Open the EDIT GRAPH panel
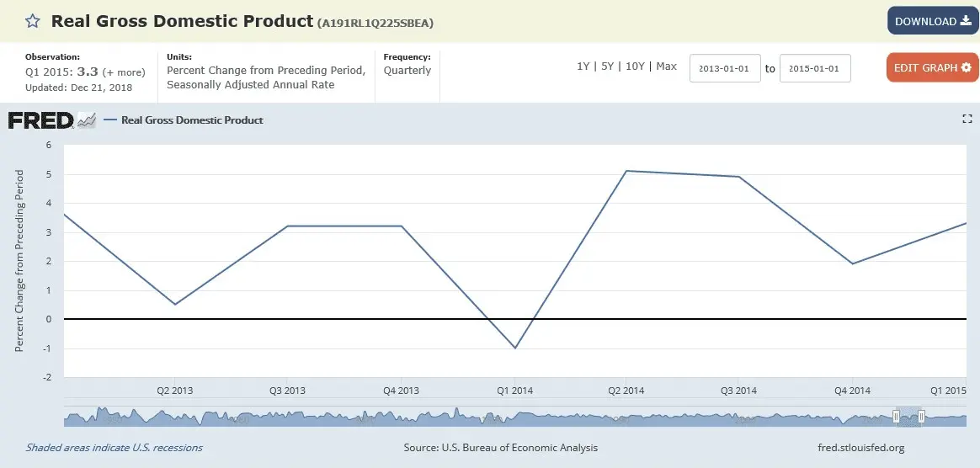 point(932,67)
